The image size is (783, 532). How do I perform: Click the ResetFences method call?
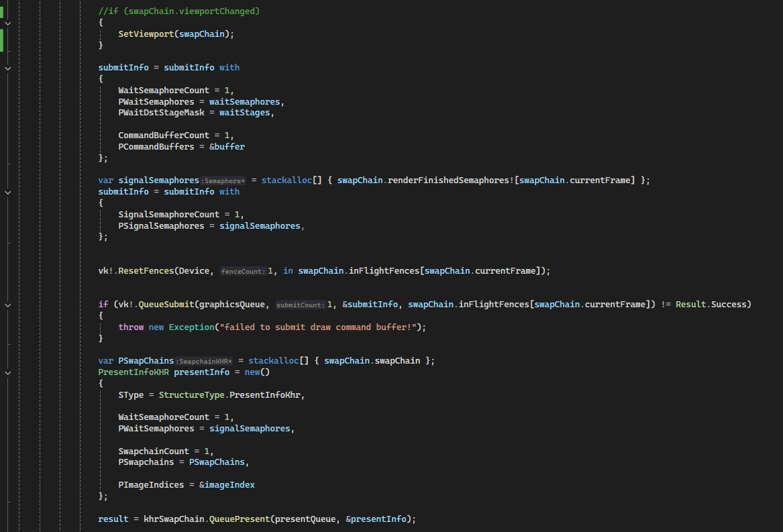tap(146, 271)
